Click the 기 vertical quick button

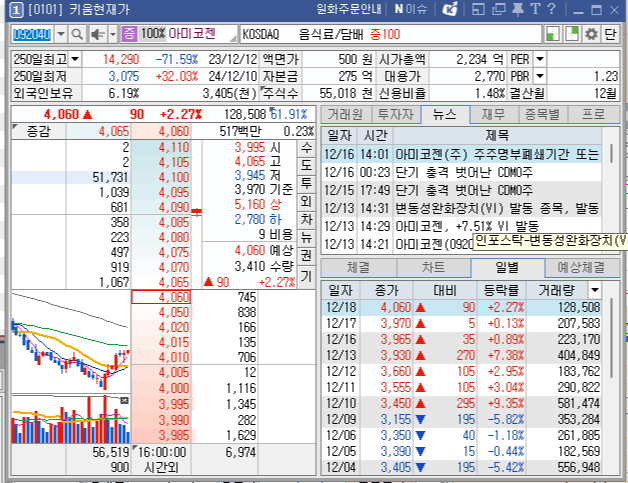[x=306, y=275]
